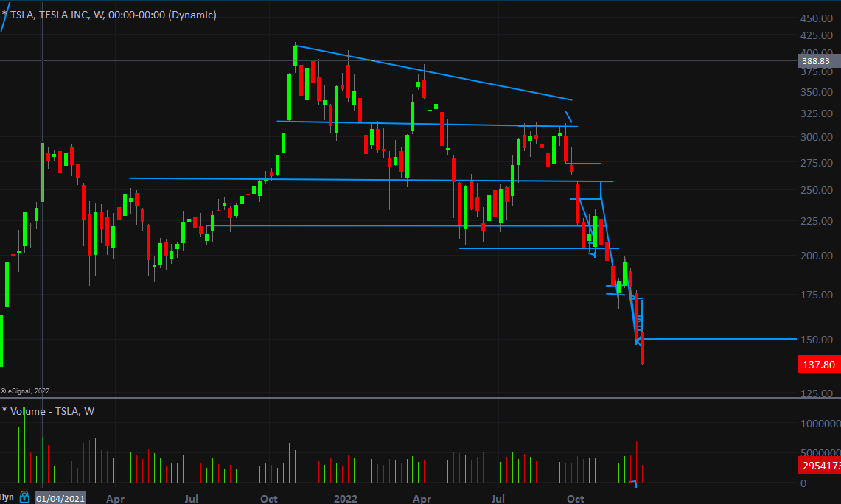The height and width of the screenshot is (504, 841).
Task: Click the 200.00 price axis label
Action: (817, 256)
